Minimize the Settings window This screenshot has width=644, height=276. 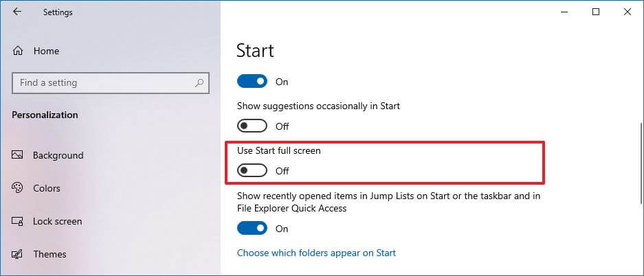[565, 12]
